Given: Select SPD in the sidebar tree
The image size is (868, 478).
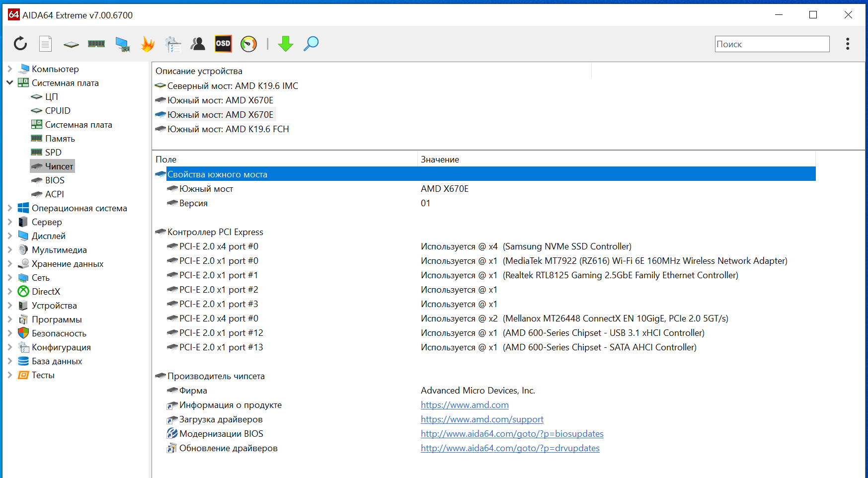Looking at the screenshot, I should 53,152.
